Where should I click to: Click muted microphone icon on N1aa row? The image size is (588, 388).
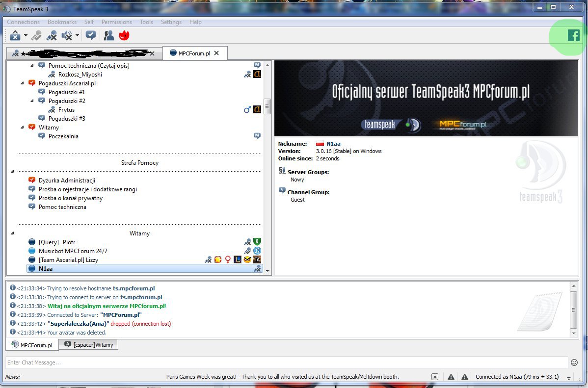257,269
